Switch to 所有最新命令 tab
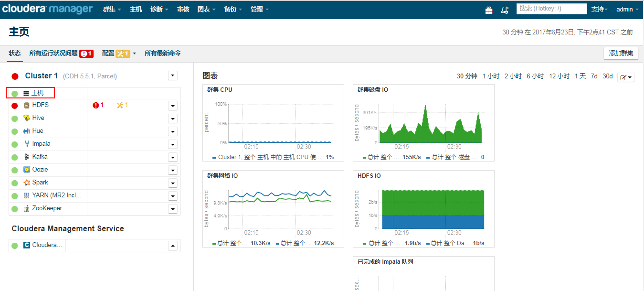This screenshot has width=644, height=291. (163, 54)
